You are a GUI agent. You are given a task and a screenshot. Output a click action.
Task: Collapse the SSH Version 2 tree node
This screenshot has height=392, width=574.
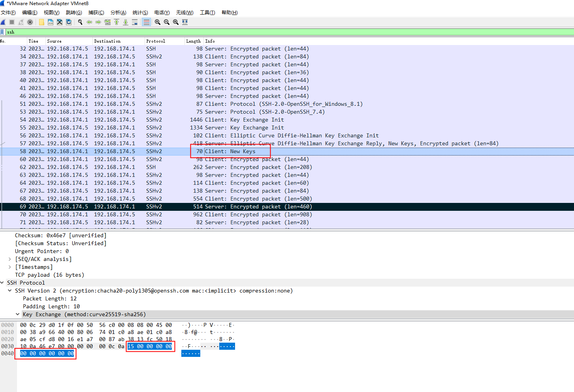(9, 291)
